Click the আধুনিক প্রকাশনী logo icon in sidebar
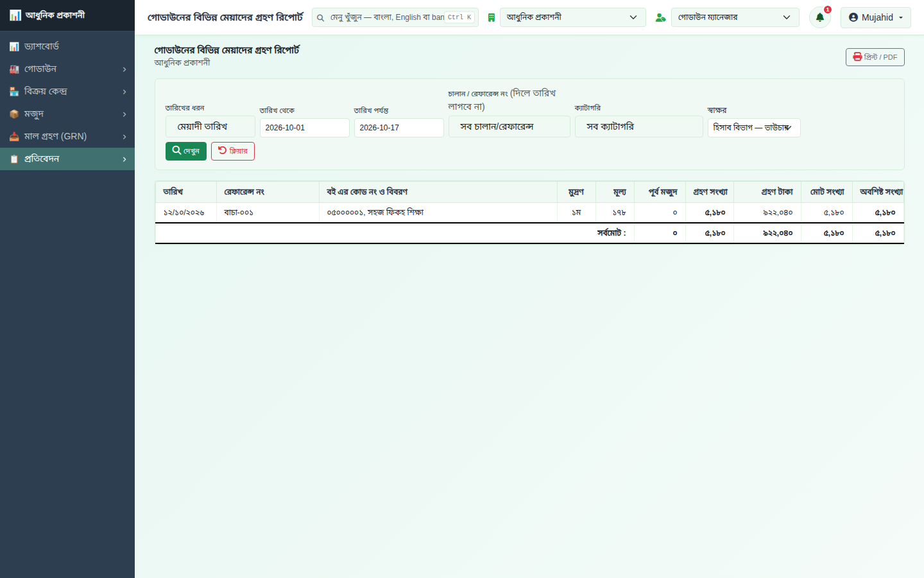The width and height of the screenshot is (924, 578). pos(15,15)
